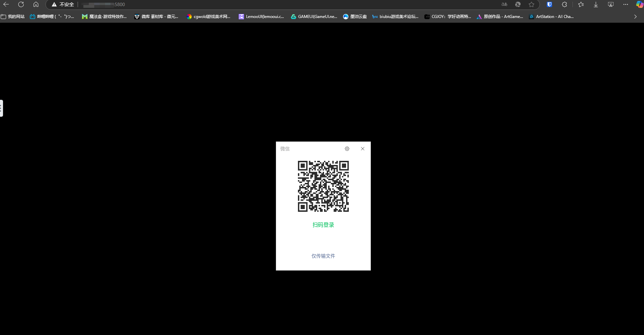Expand the side panel handle on left edge

[1, 108]
